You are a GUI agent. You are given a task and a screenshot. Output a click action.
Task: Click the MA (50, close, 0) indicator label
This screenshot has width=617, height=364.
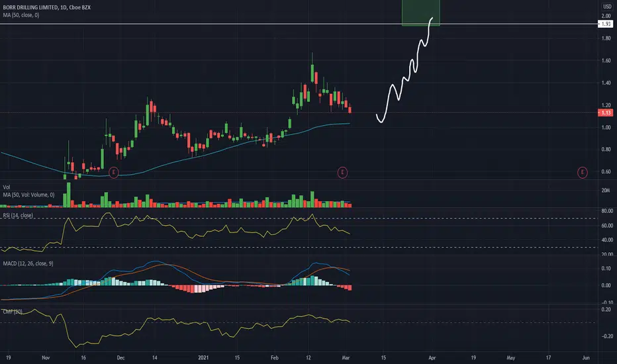tap(21, 15)
